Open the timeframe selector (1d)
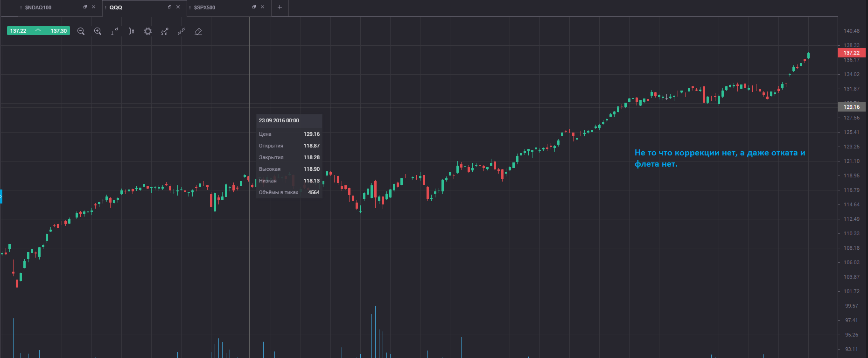The width and height of the screenshot is (868, 358). coord(114,31)
